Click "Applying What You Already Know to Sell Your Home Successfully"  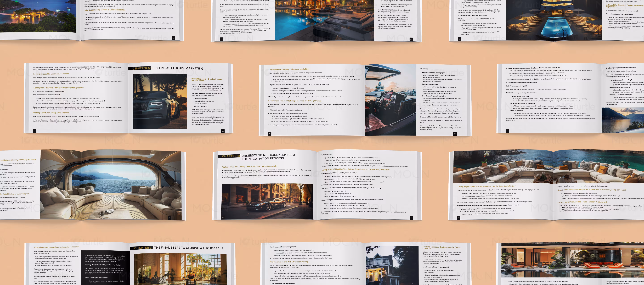tap(250, 166)
